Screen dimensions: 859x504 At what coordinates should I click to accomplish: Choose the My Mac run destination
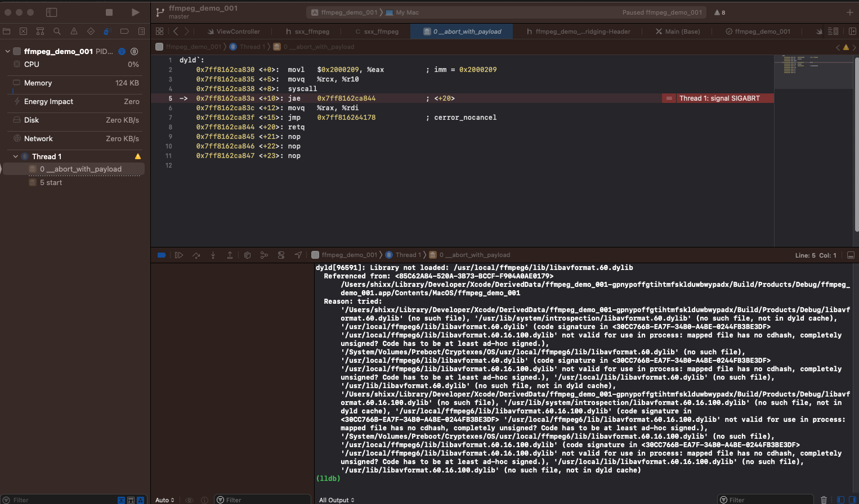tap(402, 12)
